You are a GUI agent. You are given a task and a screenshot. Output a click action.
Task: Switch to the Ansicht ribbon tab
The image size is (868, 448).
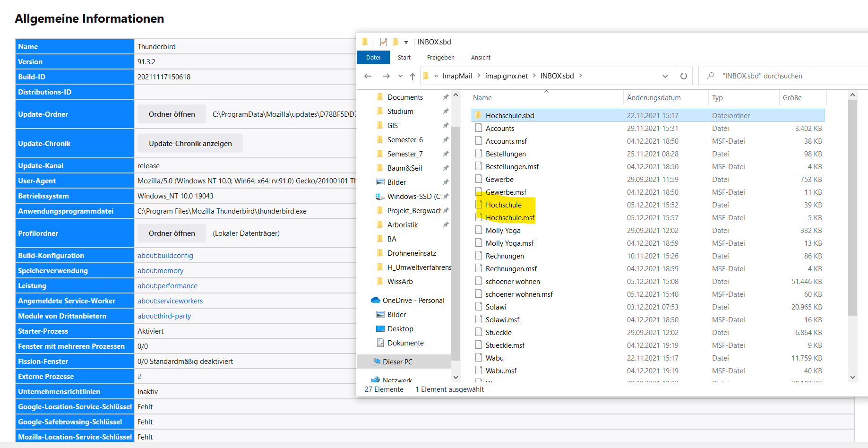pos(481,58)
